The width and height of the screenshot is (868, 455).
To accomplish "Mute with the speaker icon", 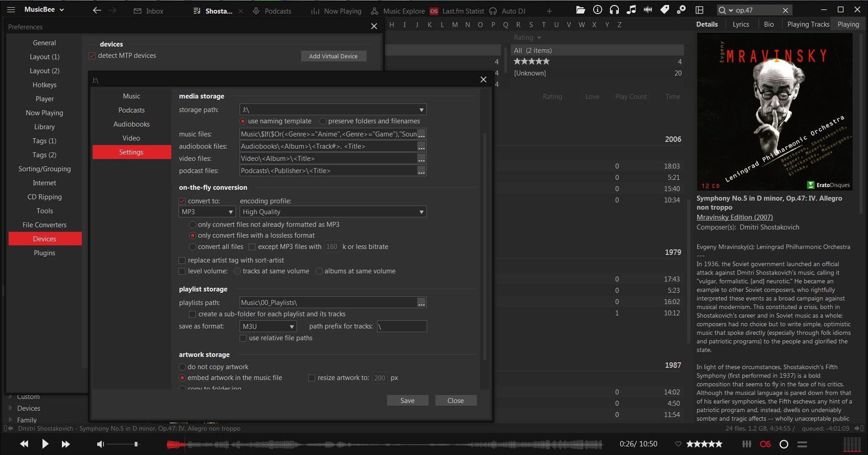I will 101,444.
